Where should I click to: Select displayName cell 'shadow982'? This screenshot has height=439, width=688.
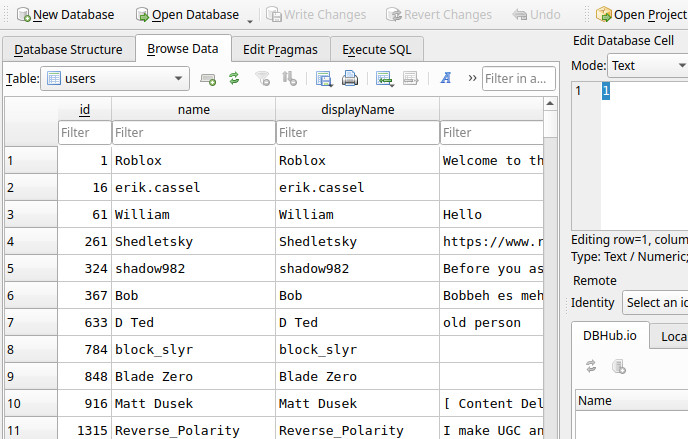point(358,268)
